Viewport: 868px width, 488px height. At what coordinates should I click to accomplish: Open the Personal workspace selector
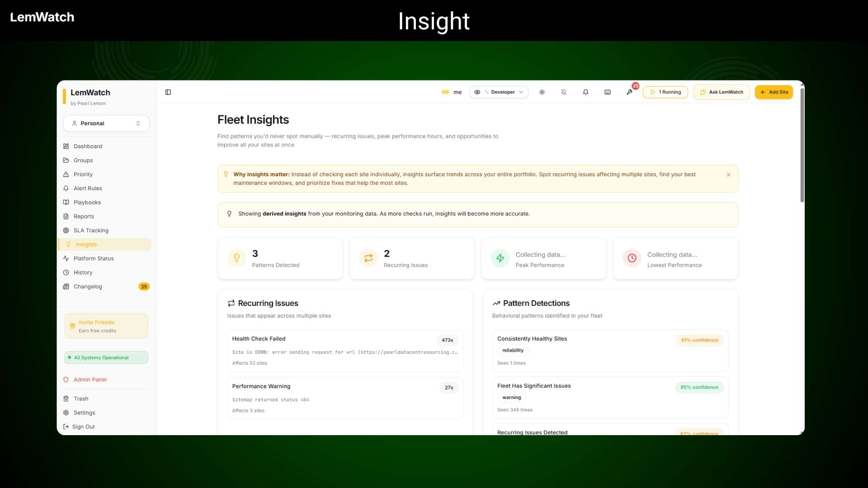click(106, 123)
